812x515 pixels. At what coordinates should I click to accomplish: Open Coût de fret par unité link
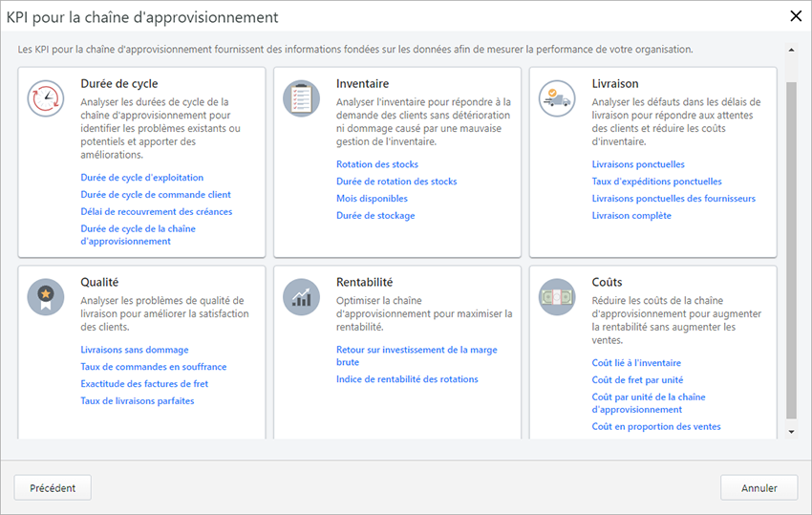point(636,380)
